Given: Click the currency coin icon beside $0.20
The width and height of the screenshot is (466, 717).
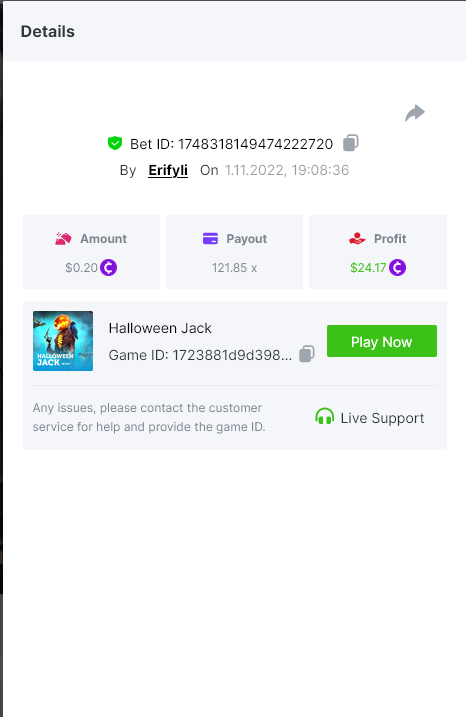Looking at the screenshot, I should [x=108, y=267].
